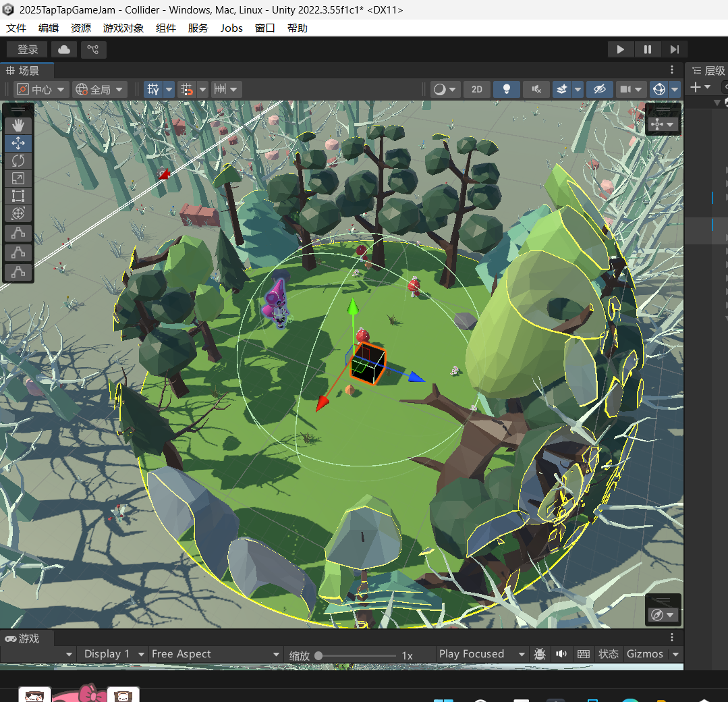728x702 pixels.
Task: Click the 登录 sign-in button
Action: click(28, 49)
